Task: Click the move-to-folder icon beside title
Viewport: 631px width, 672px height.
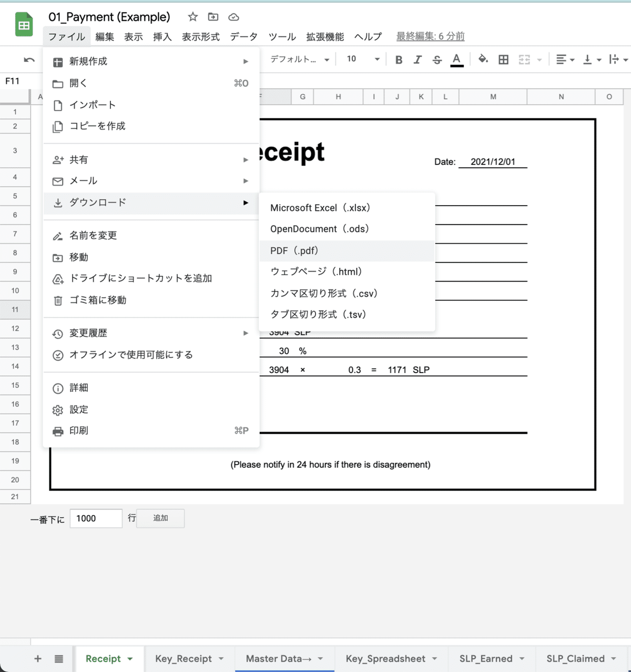Action: (213, 17)
